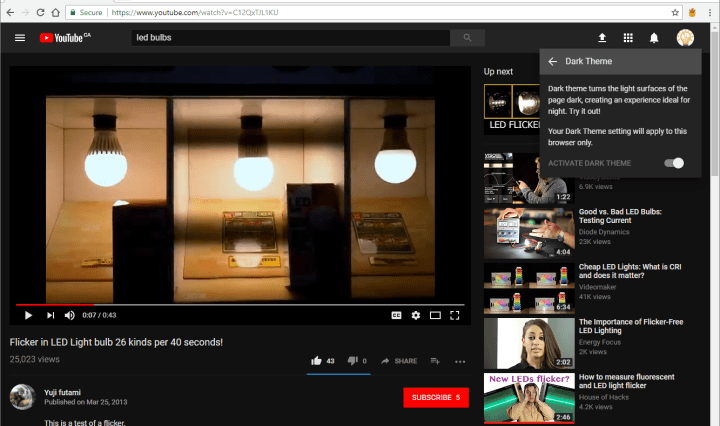Click the search magnifier button
720x426 pixels.
coord(466,38)
